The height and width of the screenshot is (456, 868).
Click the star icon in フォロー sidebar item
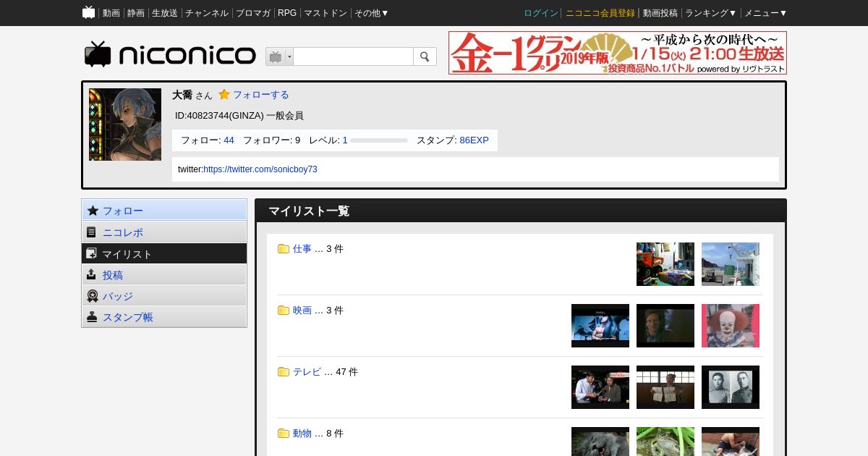coord(93,211)
